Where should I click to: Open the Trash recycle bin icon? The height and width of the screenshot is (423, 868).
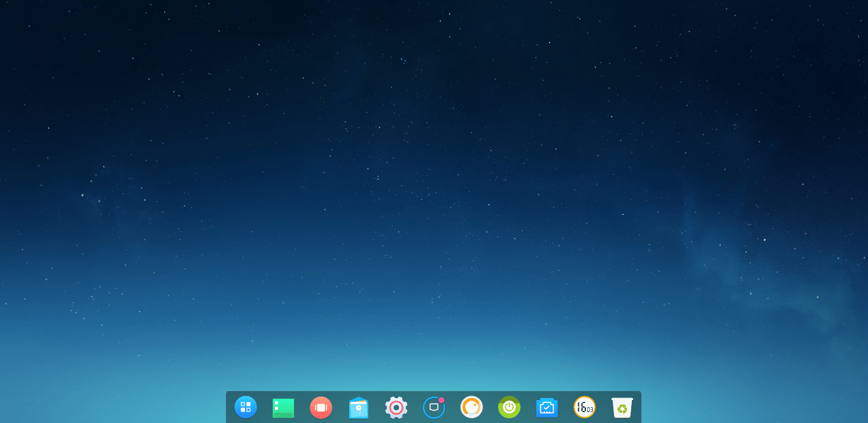coord(622,407)
